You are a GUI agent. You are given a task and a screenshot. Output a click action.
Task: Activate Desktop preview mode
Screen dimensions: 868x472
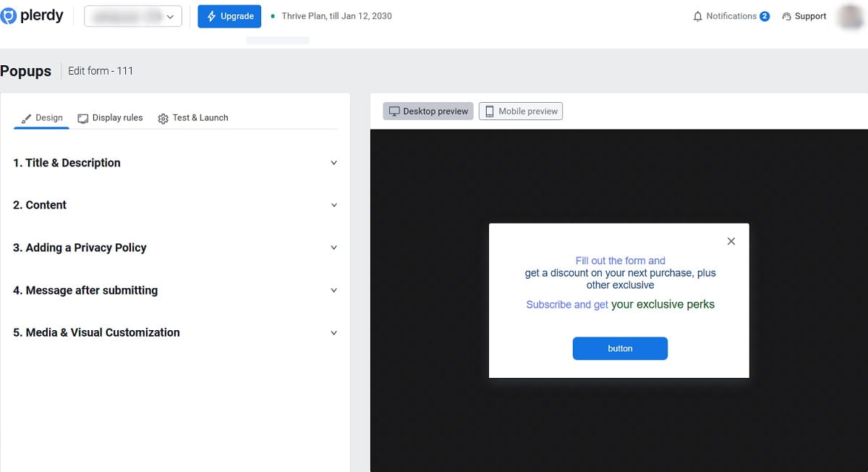[427, 111]
